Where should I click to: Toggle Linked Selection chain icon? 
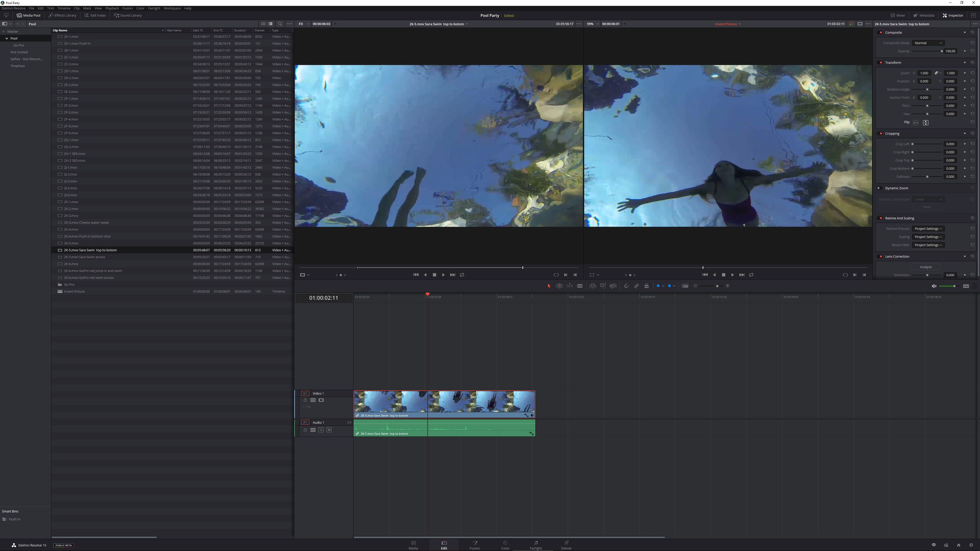[636, 286]
